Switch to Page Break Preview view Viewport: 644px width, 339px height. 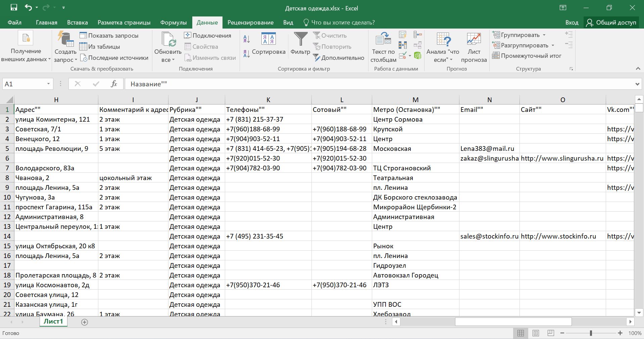[x=551, y=333]
